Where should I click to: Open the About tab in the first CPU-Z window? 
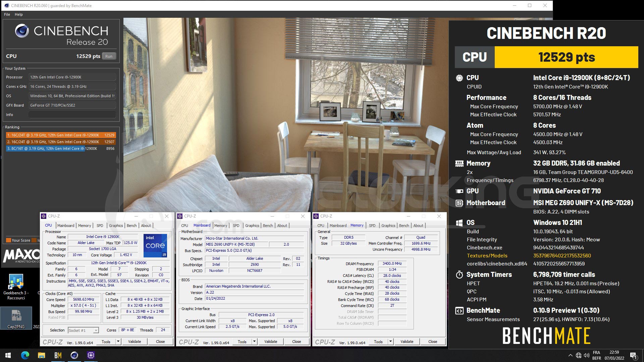[146, 226]
